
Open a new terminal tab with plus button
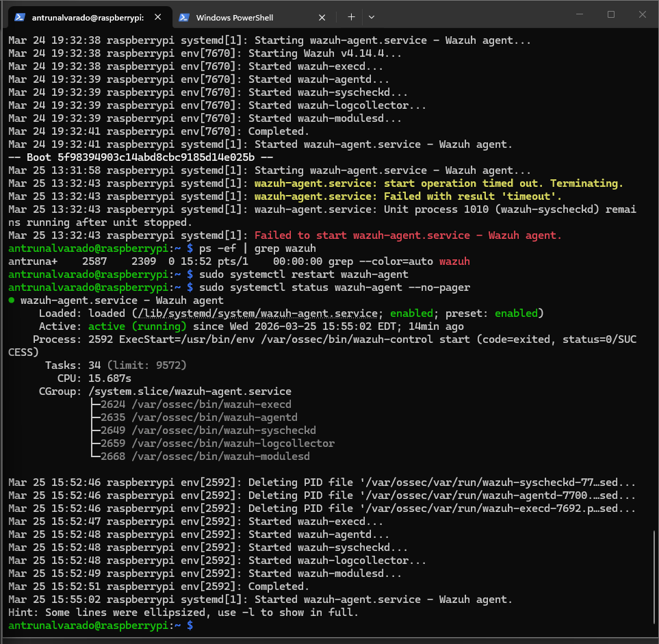tap(351, 17)
